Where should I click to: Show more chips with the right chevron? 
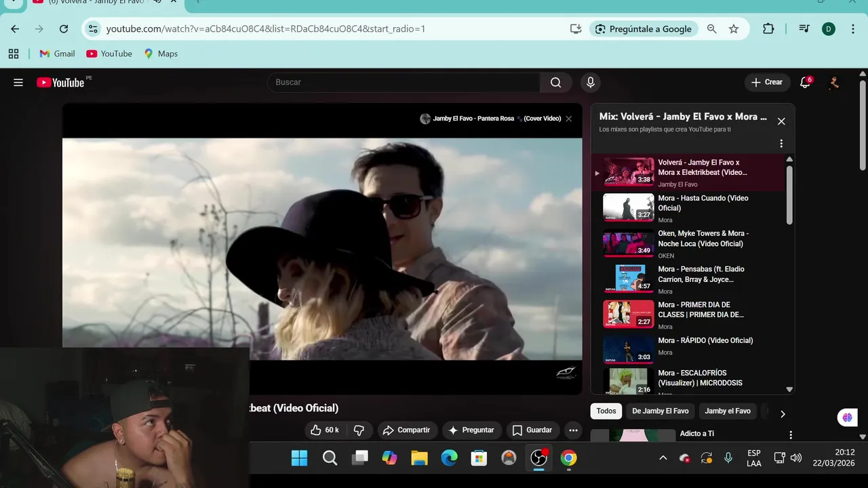click(783, 413)
